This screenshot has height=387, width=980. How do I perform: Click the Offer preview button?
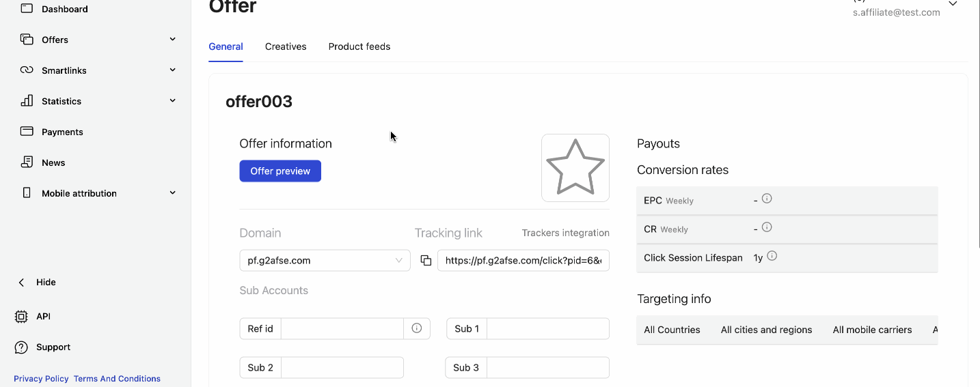(280, 171)
